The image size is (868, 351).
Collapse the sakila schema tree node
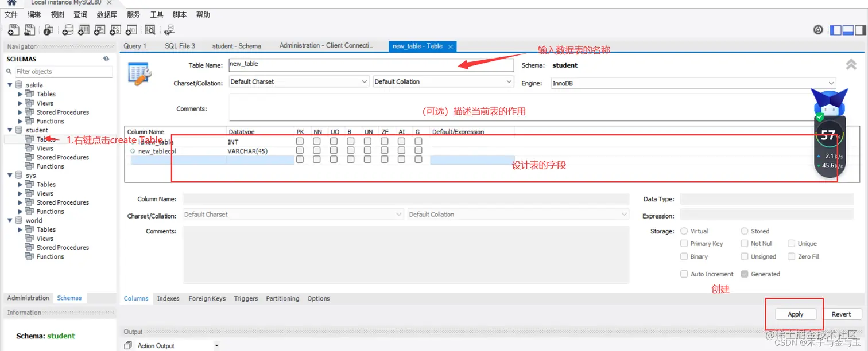pyautogui.click(x=10, y=85)
